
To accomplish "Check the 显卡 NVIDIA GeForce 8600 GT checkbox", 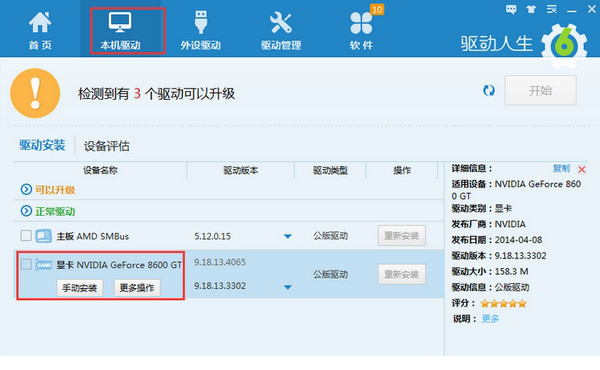I will coord(26,264).
